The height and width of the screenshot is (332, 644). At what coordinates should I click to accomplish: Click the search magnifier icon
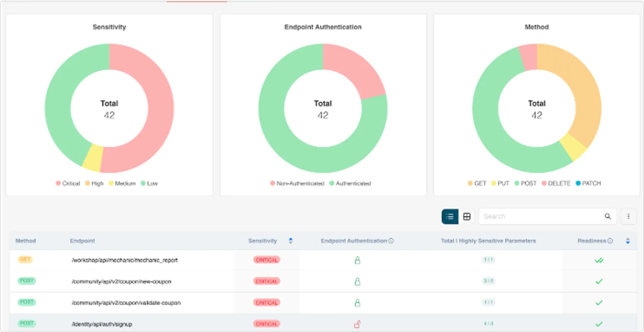coord(608,216)
